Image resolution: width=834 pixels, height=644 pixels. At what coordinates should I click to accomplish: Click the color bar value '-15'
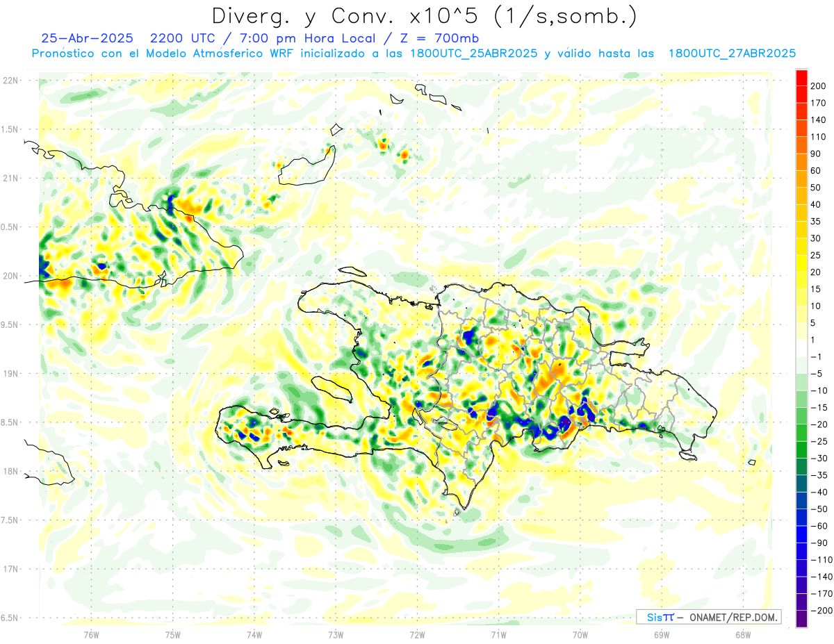819,408
